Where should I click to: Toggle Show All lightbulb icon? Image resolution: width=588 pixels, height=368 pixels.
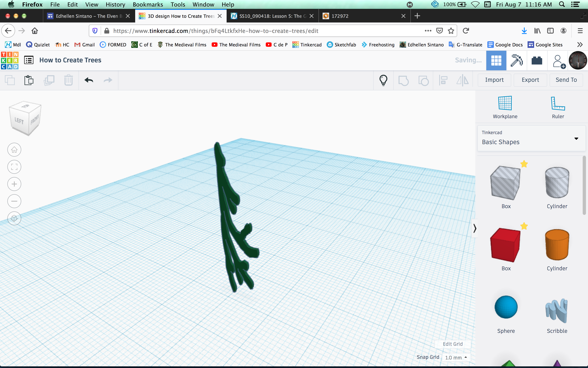coord(383,80)
